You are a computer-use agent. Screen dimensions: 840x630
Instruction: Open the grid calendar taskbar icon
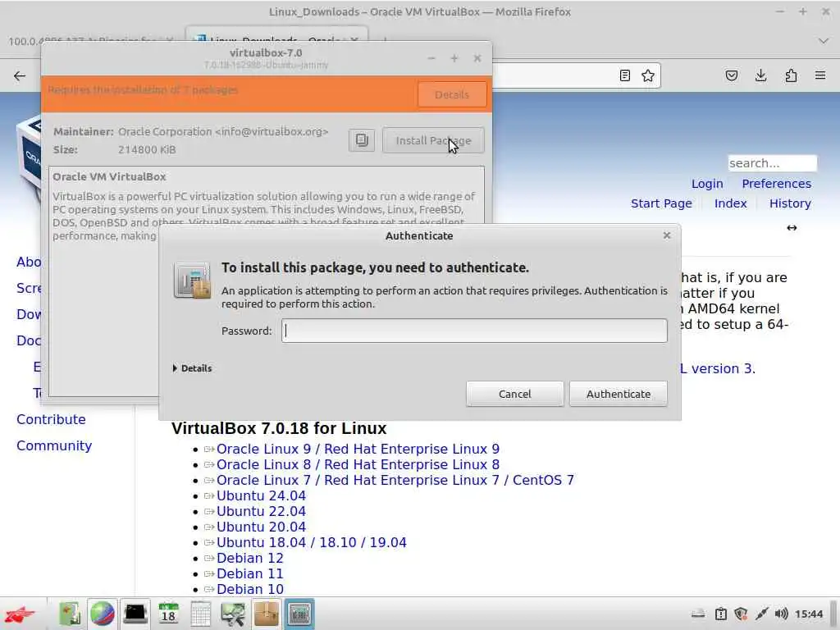coord(200,614)
